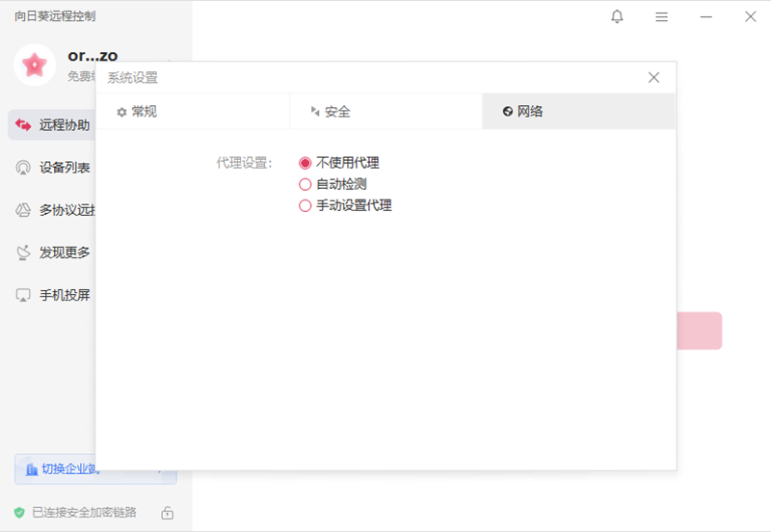Click the unlock padlock icon
This screenshot has width=771, height=532.
tap(167, 513)
